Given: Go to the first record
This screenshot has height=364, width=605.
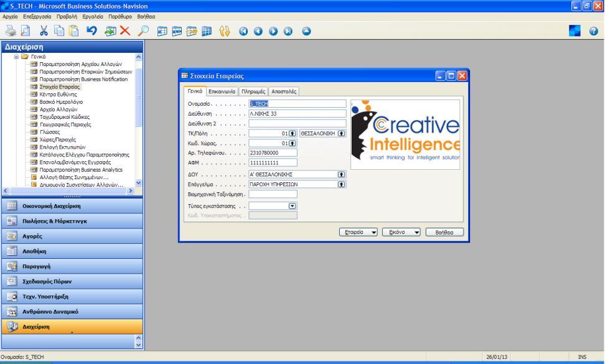Looking at the screenshot, I should [x=243, y=31].
